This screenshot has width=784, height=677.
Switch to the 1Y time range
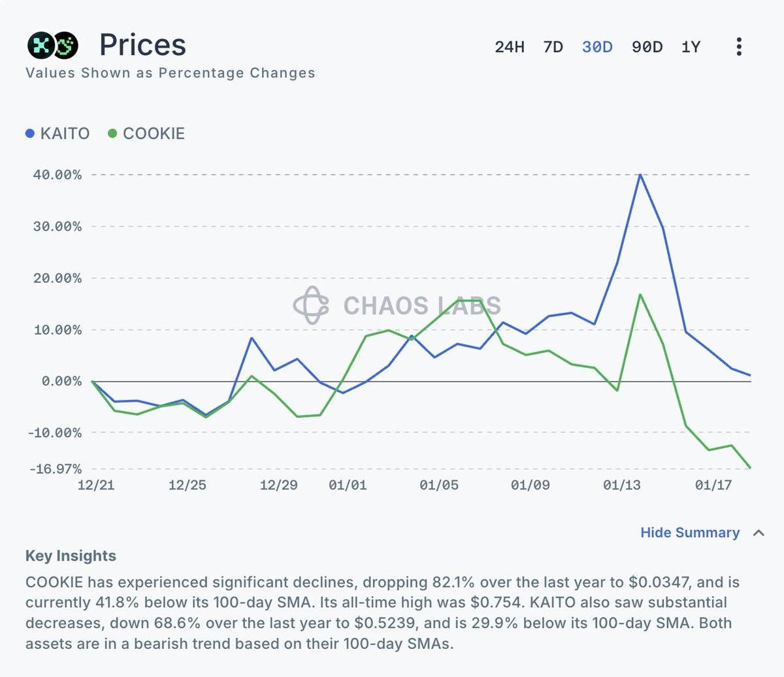point(691,47)
